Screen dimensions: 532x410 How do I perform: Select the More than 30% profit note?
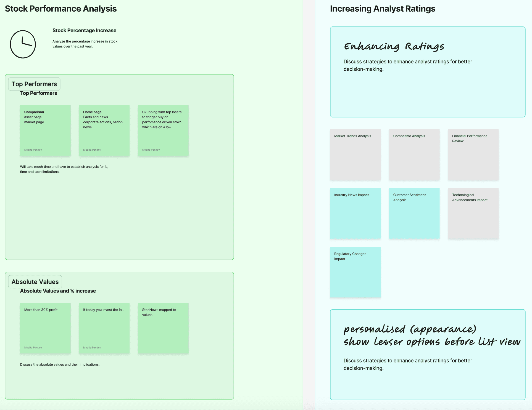coord(45,328)
